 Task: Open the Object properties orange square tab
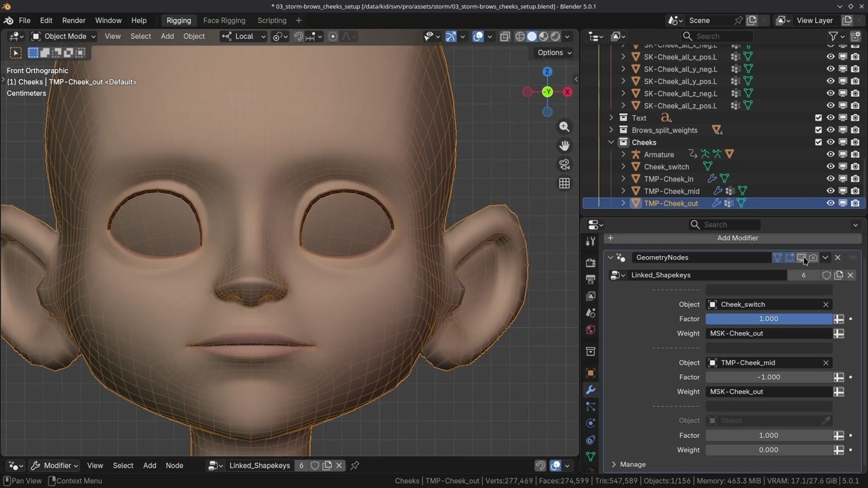591,373
